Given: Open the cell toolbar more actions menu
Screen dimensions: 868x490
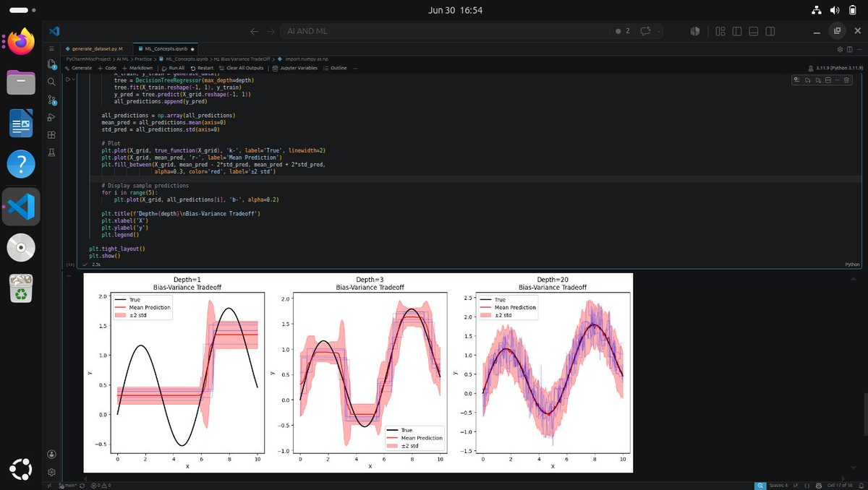Looking at the screenshot, I should [x=837, y=79].
